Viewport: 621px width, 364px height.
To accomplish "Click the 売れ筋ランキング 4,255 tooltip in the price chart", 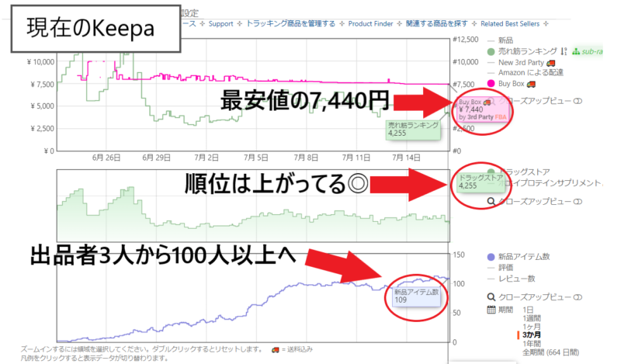I will [x=413, y=130].
